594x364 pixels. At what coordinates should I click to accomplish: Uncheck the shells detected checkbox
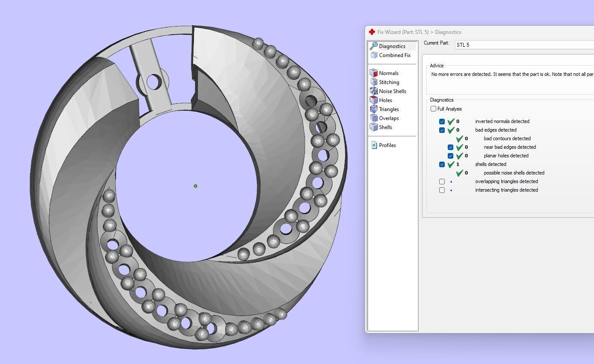point(442,164)
